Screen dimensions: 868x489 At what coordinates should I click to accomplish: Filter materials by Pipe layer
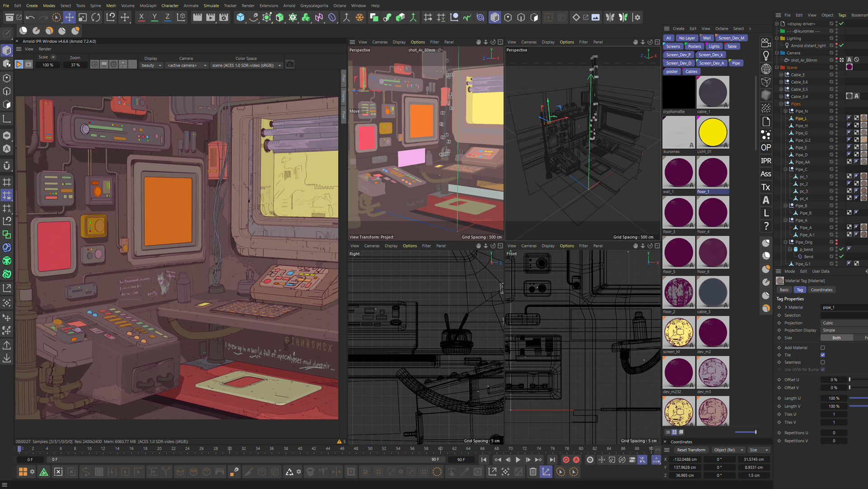[x=736, y=63]
